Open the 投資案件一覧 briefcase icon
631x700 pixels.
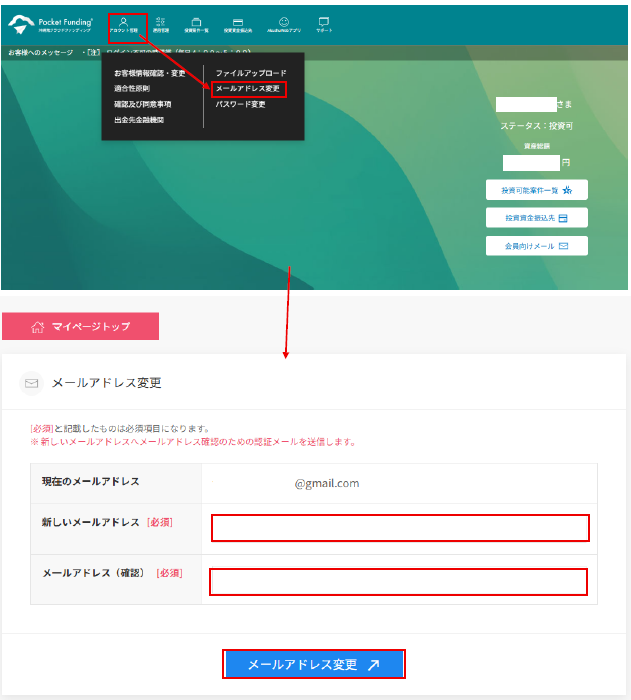click(x=197, y=25)
